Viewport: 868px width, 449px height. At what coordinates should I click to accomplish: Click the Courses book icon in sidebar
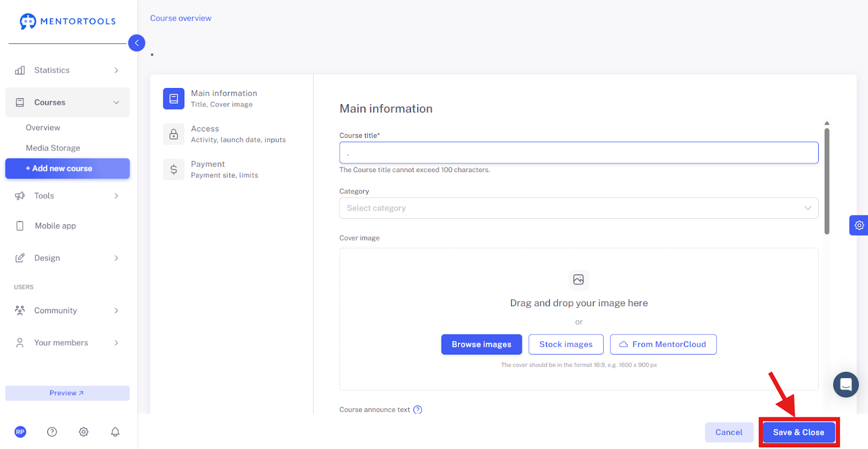click(x=20, y=102)
